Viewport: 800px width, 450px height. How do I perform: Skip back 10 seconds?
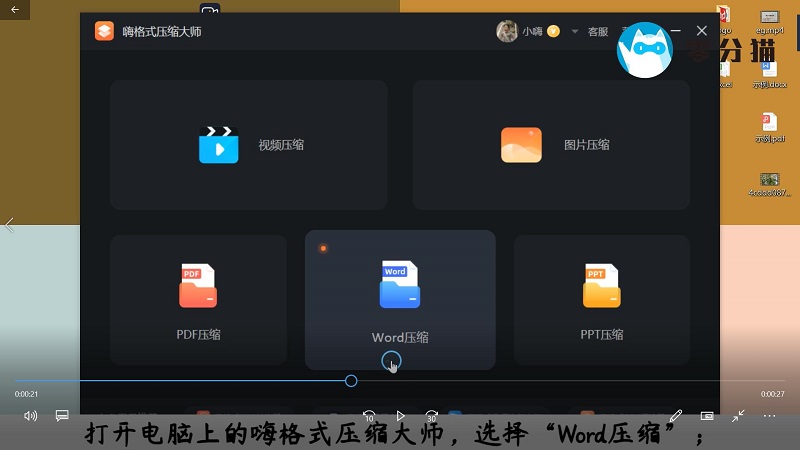coord(369,416)
